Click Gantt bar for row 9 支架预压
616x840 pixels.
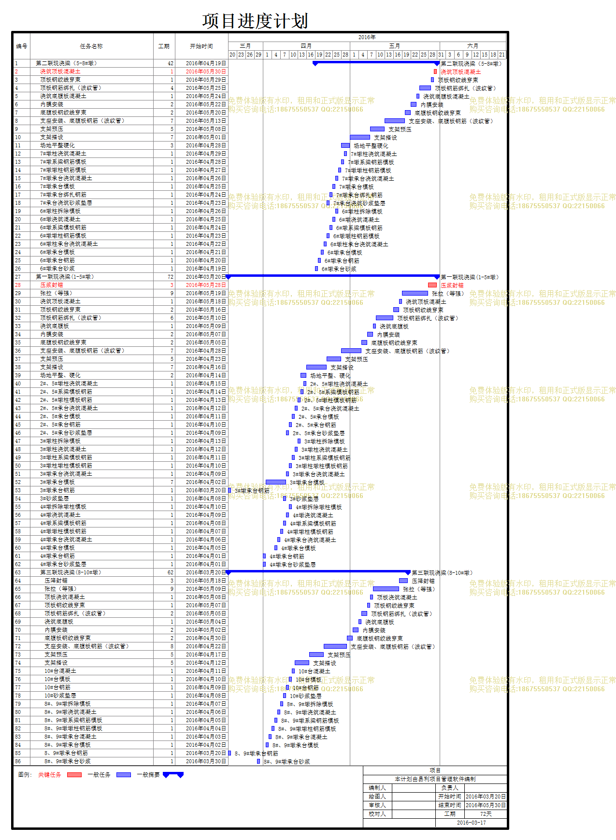click(x=377, y=129)
